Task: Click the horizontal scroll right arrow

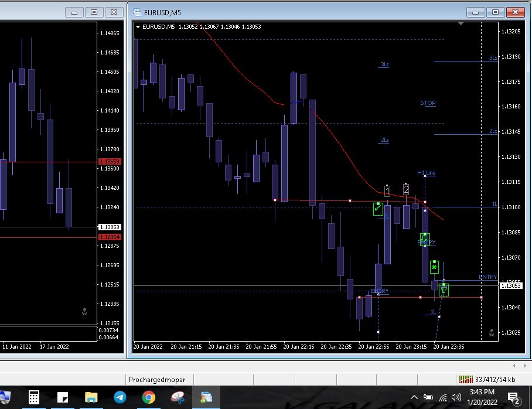Action: click(525, 366)
